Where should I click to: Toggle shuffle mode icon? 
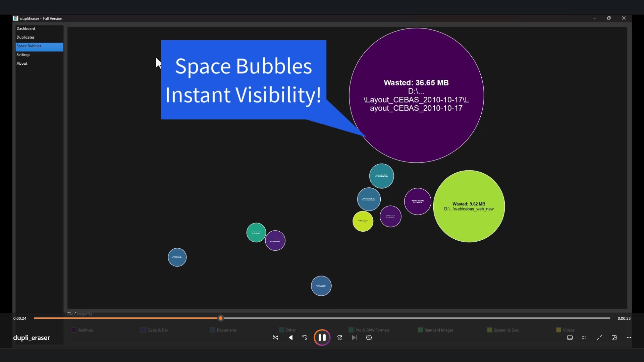[275, 338]
